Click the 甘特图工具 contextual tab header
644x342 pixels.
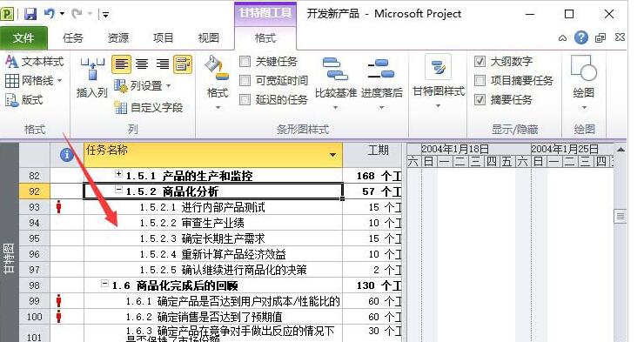[265, 13]
